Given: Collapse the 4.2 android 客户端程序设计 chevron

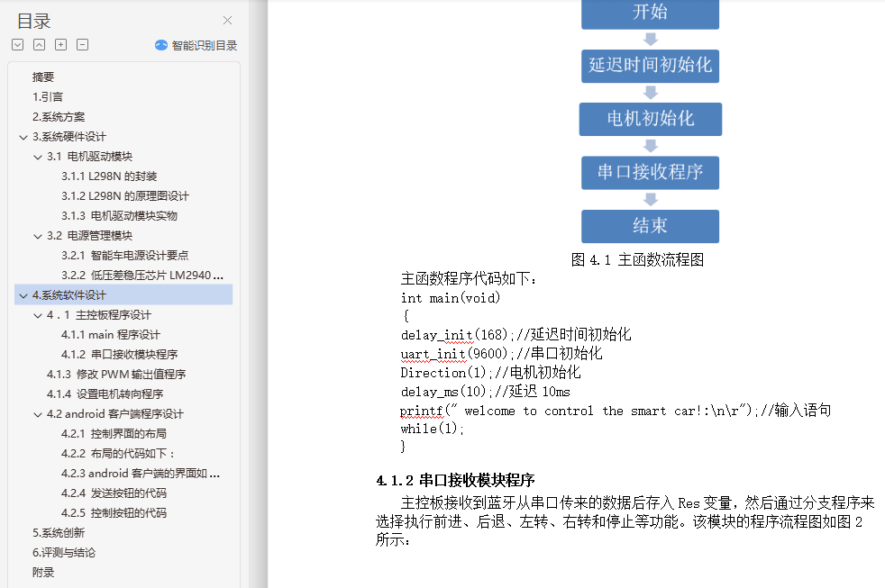Looking at the screenshot, I should [38, 414].
